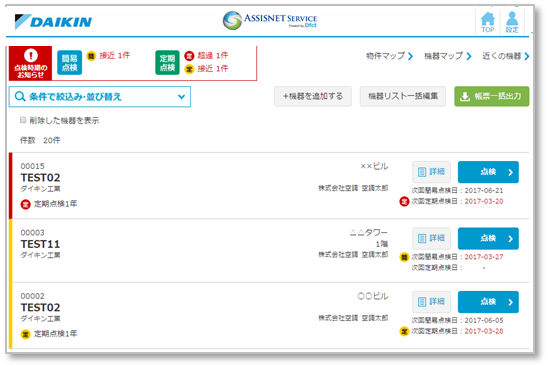Open 近くの機器 link
Screen dimensions: 548x367
506,56
